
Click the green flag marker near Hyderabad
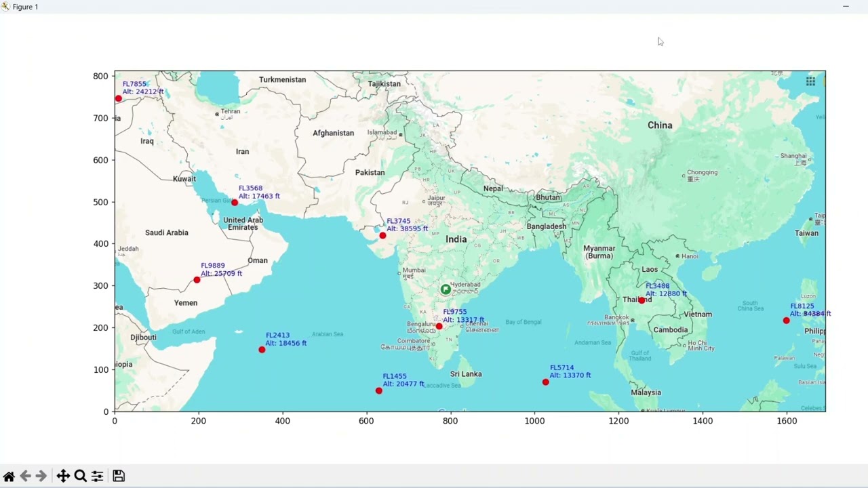click(446, 289)
